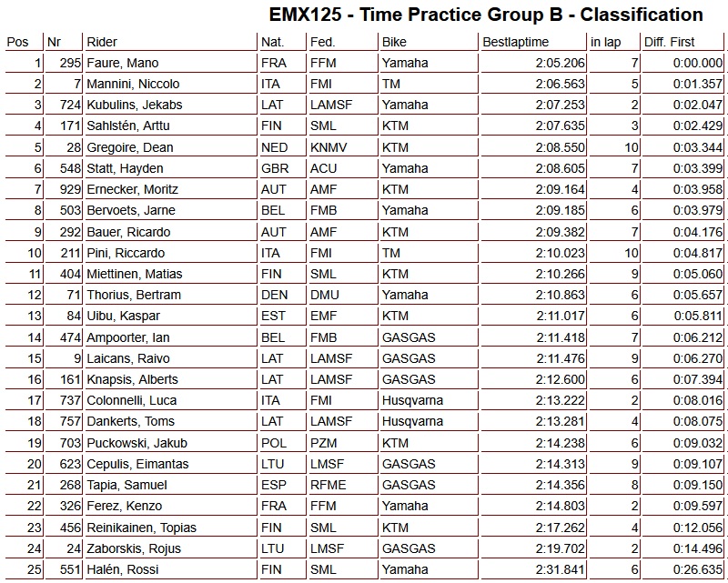Click Husqvarna bike for Colonnelli, Luca
Viewport: 728px width, 583px height.
tap(413, 401)
